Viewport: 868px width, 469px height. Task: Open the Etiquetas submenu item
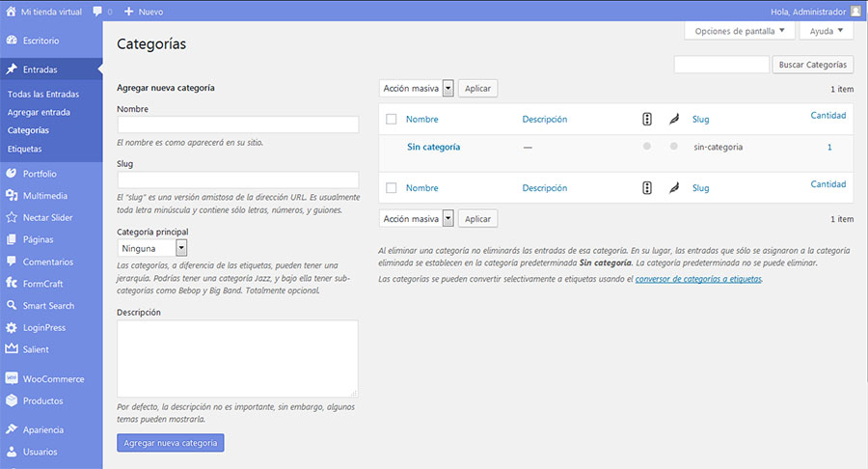pos(24,149)
